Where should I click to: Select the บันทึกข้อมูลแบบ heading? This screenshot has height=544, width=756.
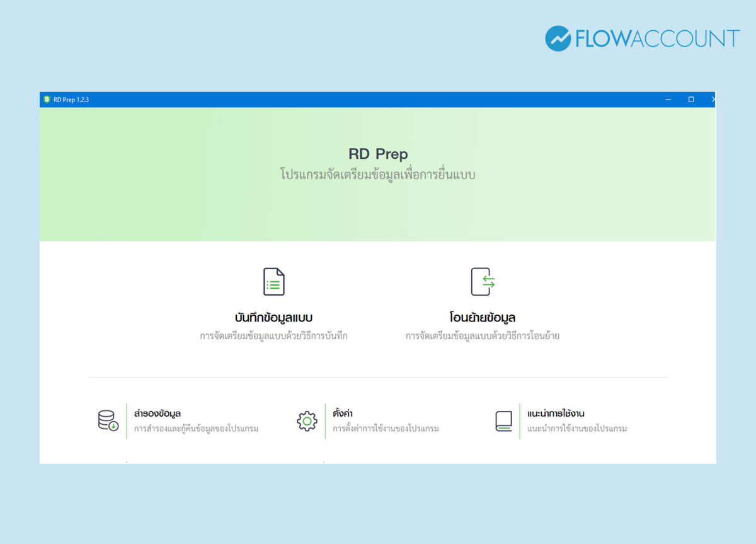273,318
